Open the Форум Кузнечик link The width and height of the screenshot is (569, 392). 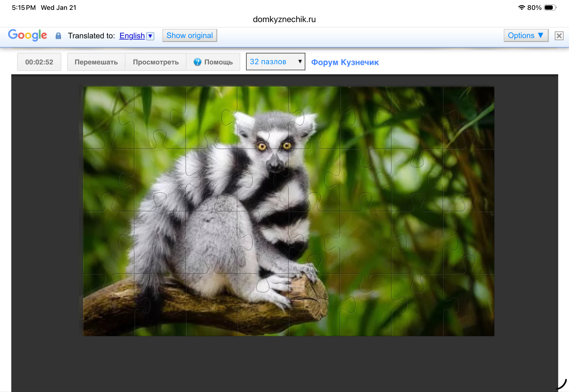pyautogui.click(x=345, y=62)
